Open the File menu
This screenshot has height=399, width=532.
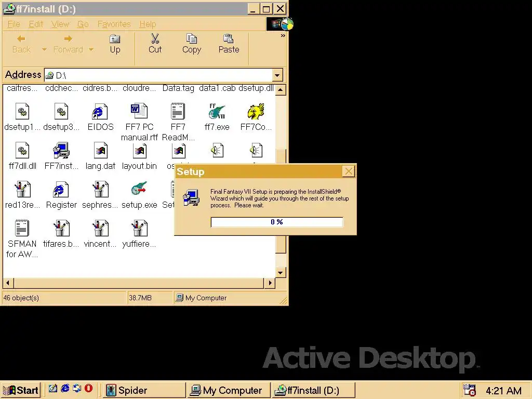click(x=14, y=24)
